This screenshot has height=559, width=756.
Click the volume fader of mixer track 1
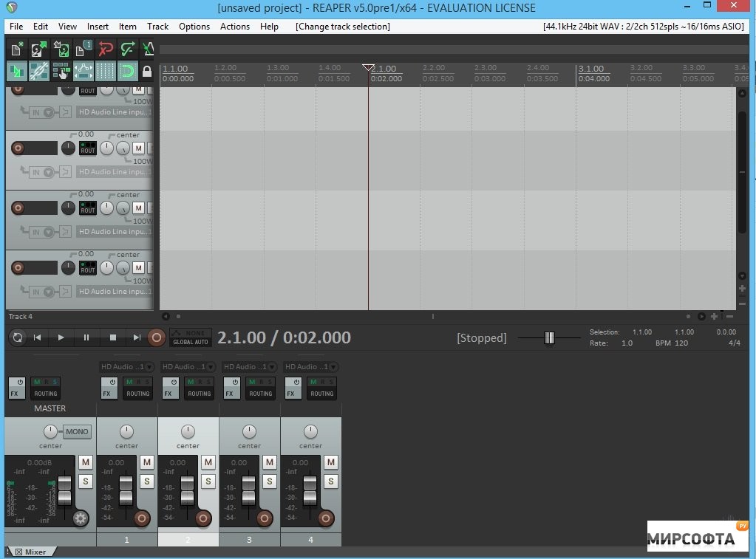coord(126,490)
